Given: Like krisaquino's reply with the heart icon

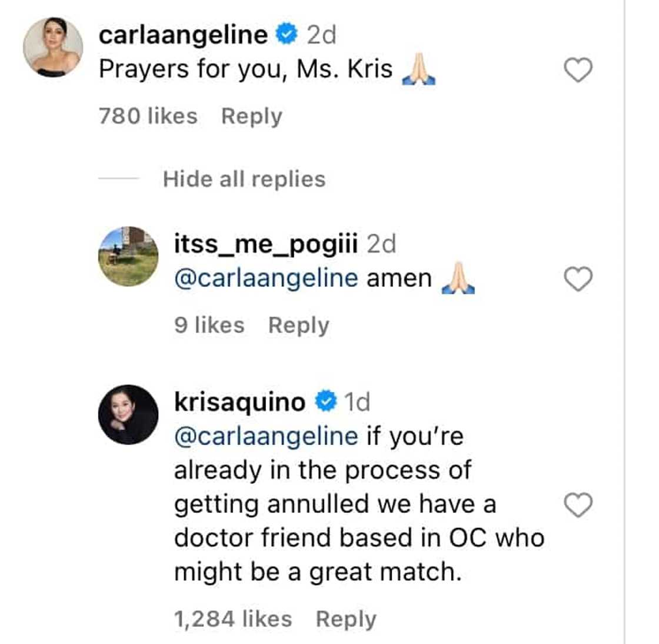Looking at the screenshot, I should point(578,505).
